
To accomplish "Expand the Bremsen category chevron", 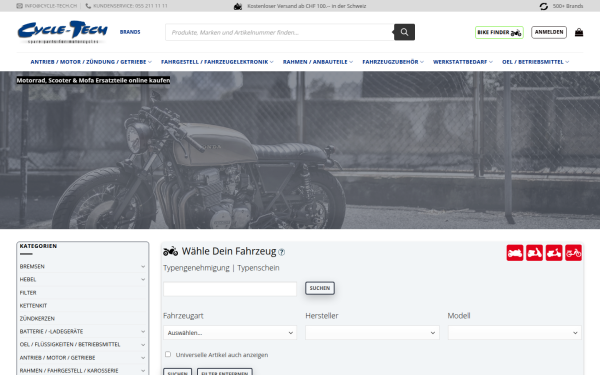I will click(143, 266).
